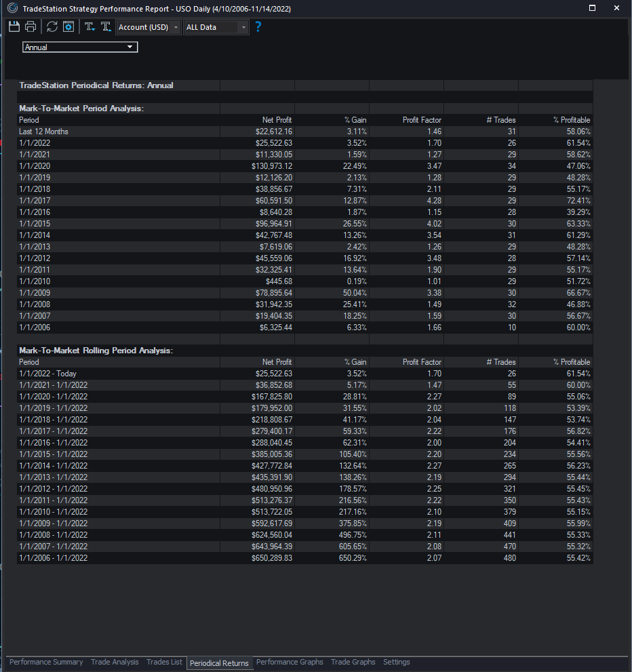Select the 1/1/2006 period row label
This screenshot has height=672, width=632.
point(35,328)
